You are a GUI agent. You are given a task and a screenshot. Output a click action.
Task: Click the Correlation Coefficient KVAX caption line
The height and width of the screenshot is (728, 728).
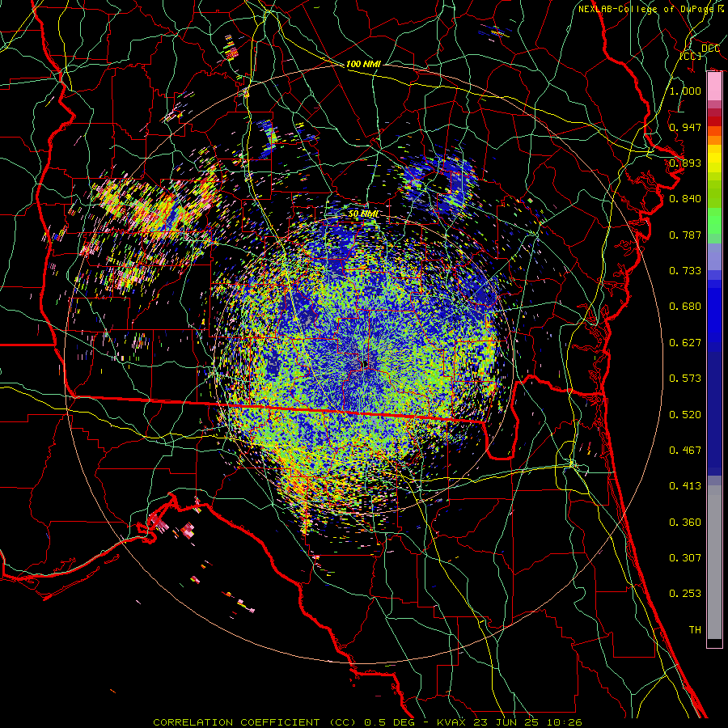pyautogui.click(x=367, y=722)
